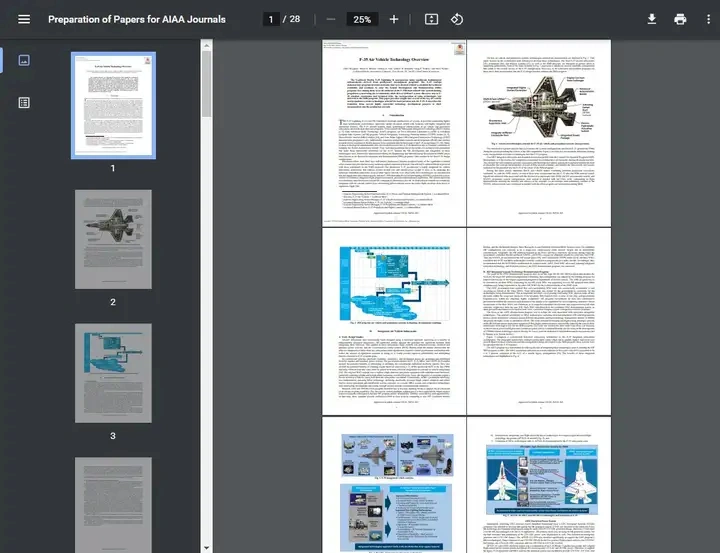The image size is (720, 553).
Task: Click the zoom in plus button
Action: tap(394, 19)
